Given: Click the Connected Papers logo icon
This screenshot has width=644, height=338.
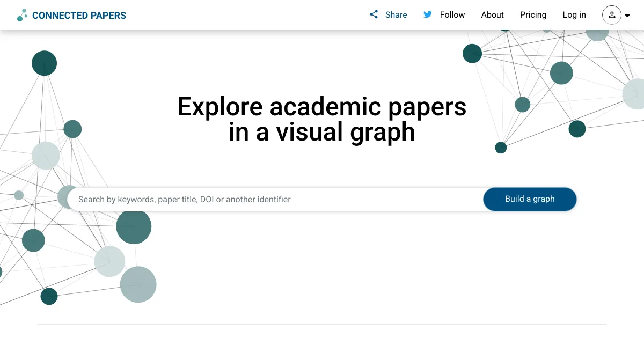Looking at the screenshot, I should [22, 15].
